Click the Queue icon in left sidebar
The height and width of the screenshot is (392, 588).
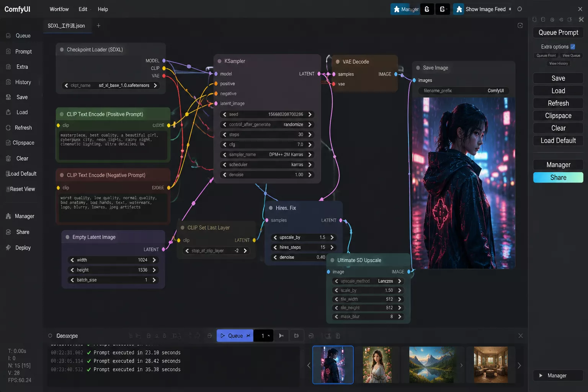[x=8, y=36]
